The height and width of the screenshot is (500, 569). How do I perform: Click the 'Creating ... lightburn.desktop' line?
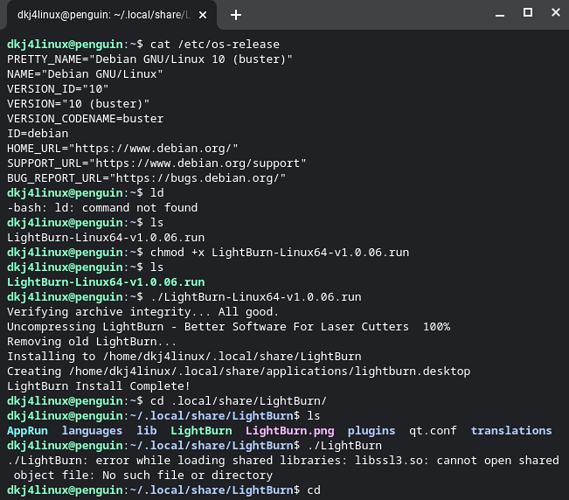pyautogui.click(x=239, y=372)
